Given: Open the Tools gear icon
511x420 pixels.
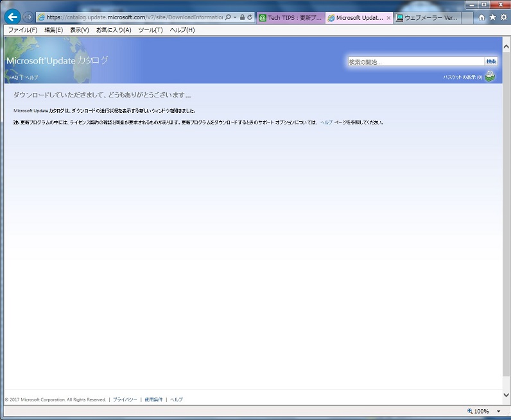Looking at the screenshot, I should point(503,17).
